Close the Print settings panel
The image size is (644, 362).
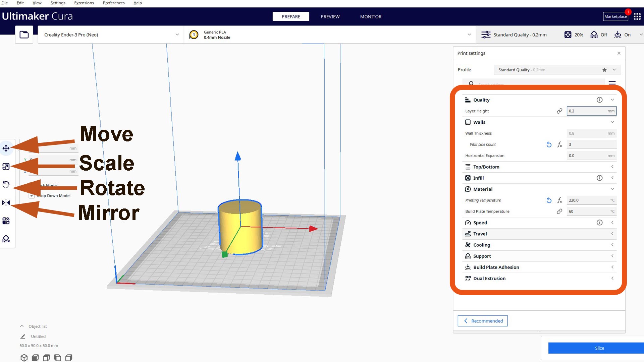[x=619, y=53]
